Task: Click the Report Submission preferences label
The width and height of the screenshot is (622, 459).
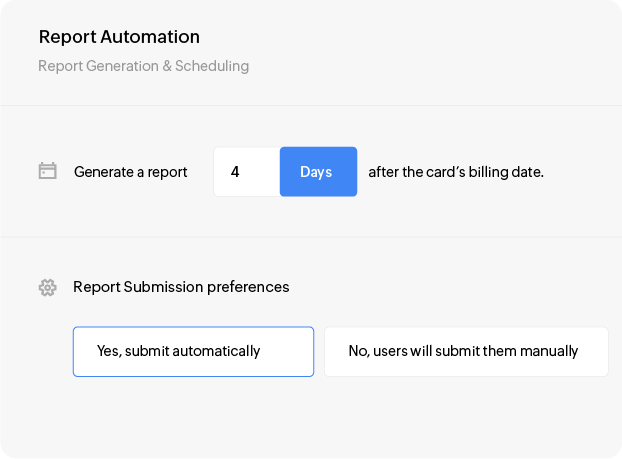Action: pyautogui.click(x=181, y=287)
